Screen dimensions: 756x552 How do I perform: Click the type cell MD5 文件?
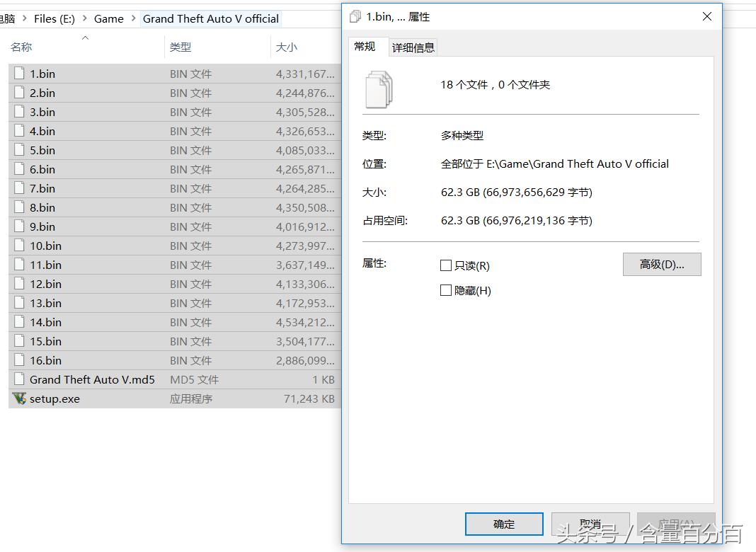(x=194, y=380)
